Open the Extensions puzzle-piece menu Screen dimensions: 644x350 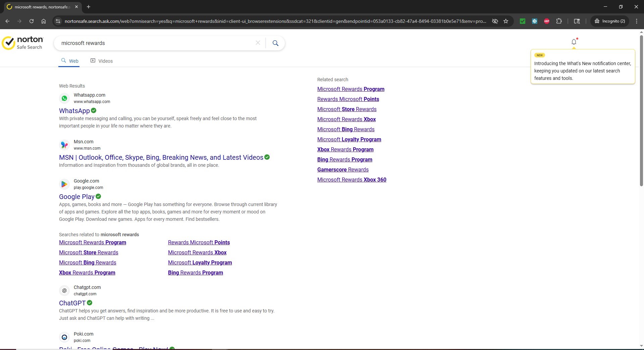(x=559, y=21)
